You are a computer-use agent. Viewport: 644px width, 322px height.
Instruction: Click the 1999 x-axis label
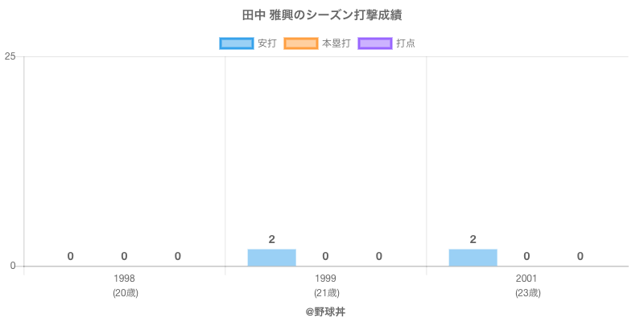pyautogui.click(x=326, y=279)
